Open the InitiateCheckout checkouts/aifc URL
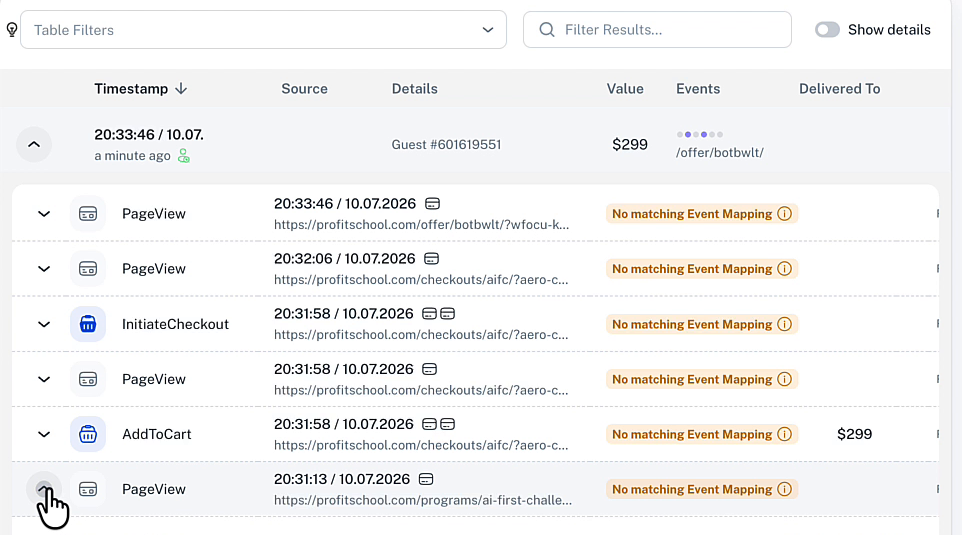 coord(421,335)
